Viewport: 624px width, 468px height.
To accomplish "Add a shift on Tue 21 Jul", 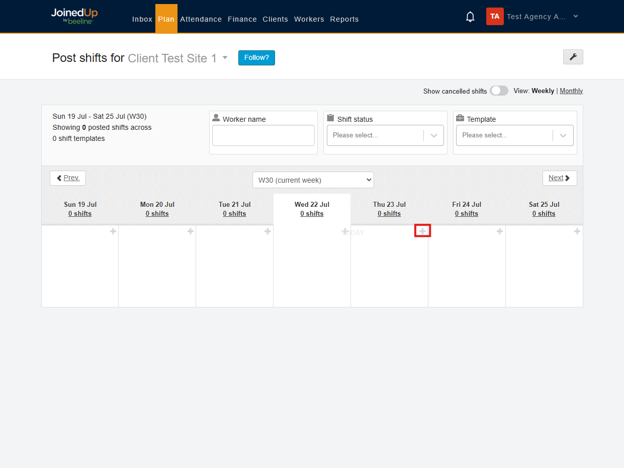I will pyautogui.click(x=268, y=231).
